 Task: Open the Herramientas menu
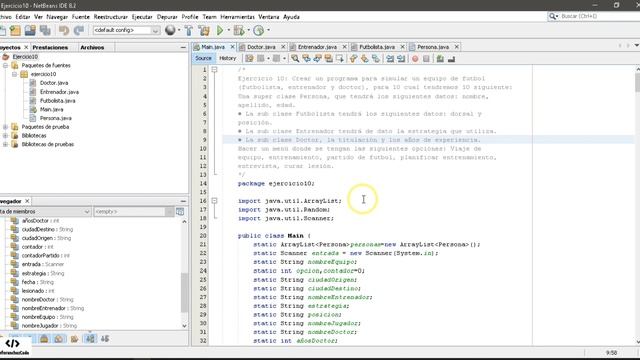[237, 17]
